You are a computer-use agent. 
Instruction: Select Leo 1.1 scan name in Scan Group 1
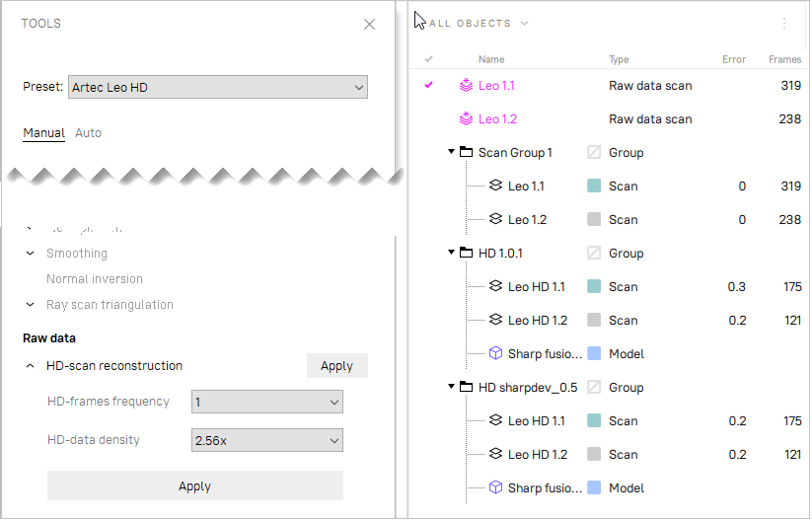526,186
